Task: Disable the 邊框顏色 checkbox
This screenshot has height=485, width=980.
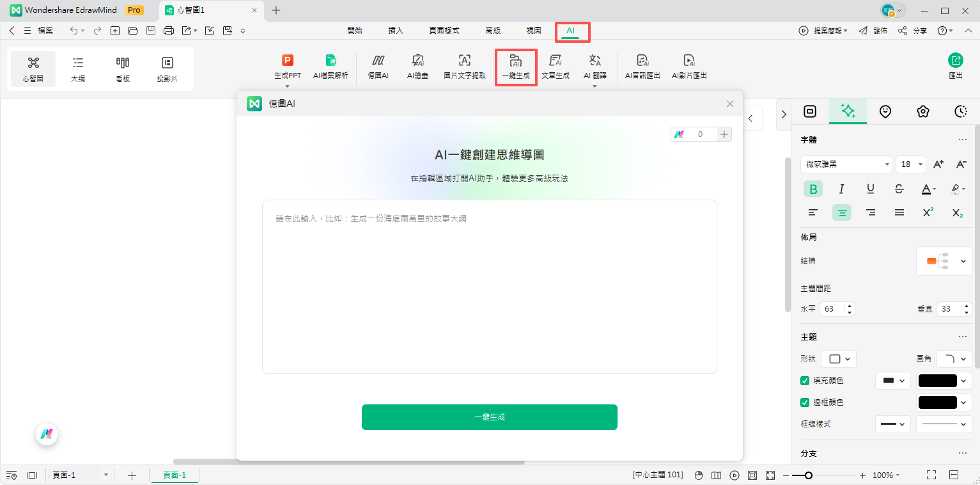Action: pos(804,402)
